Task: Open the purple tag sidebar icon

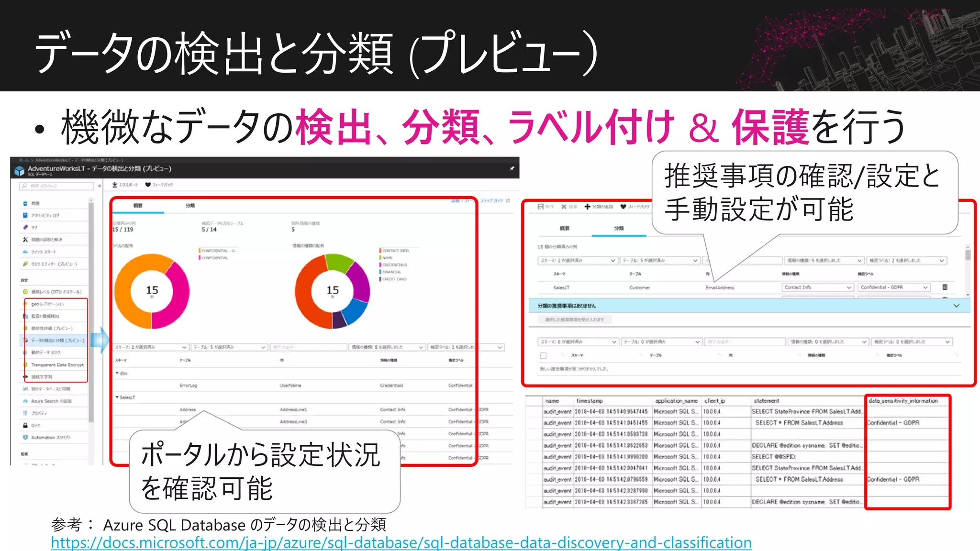Action: pos(25,227)
